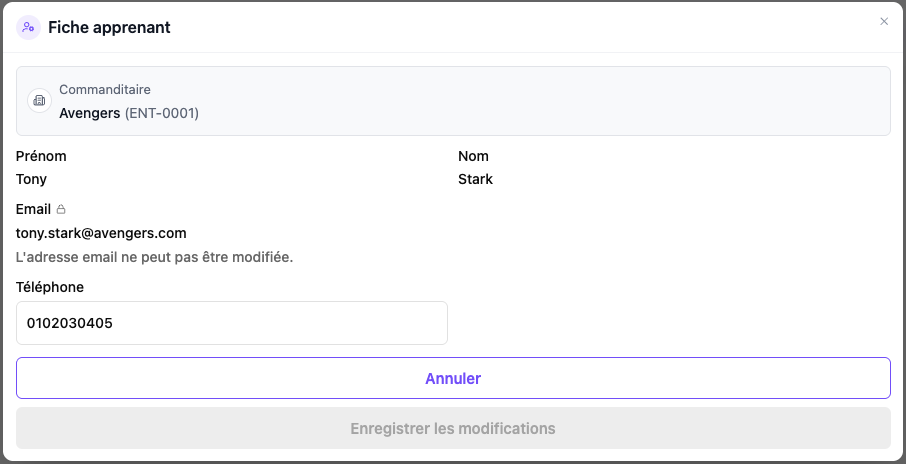Image resolution: width=906 pixels, height=464 pixels.
Task: Click the ENT-0001 reference code
Action: [162, 113]
